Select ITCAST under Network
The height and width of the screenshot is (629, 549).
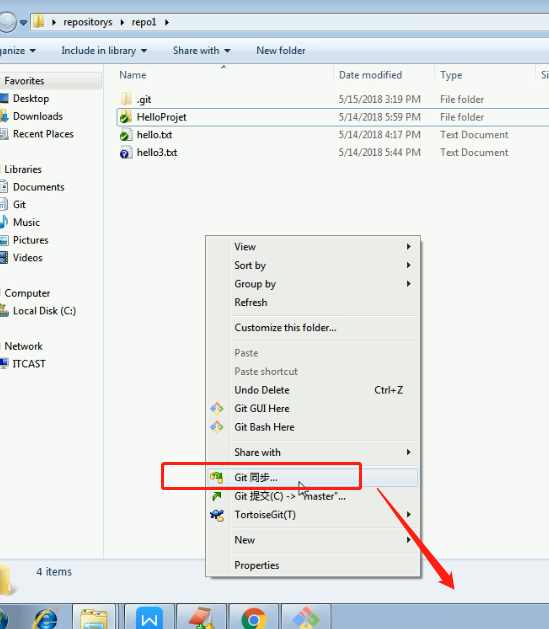(29, 364)
